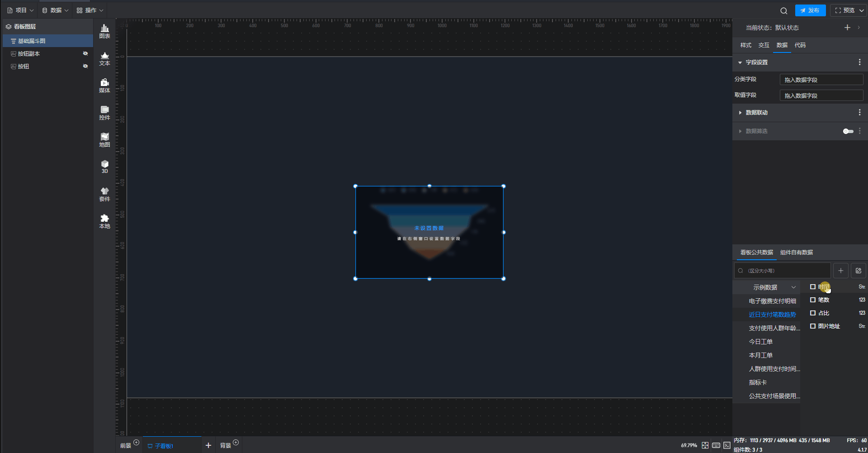Open the 操作 dropdown menu

90,10
